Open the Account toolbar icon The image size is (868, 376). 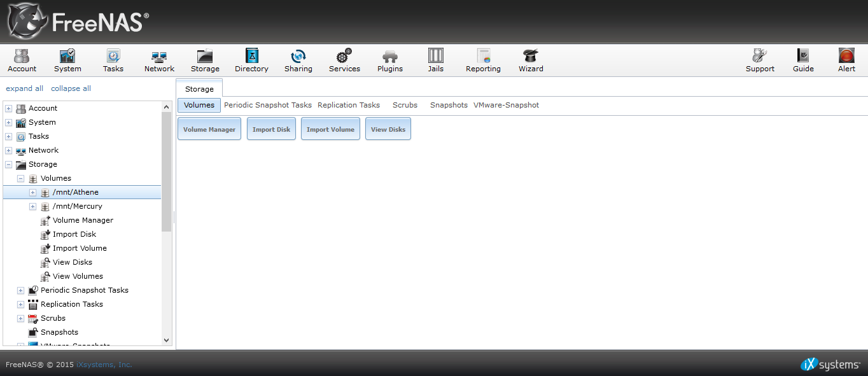[22, 60]
